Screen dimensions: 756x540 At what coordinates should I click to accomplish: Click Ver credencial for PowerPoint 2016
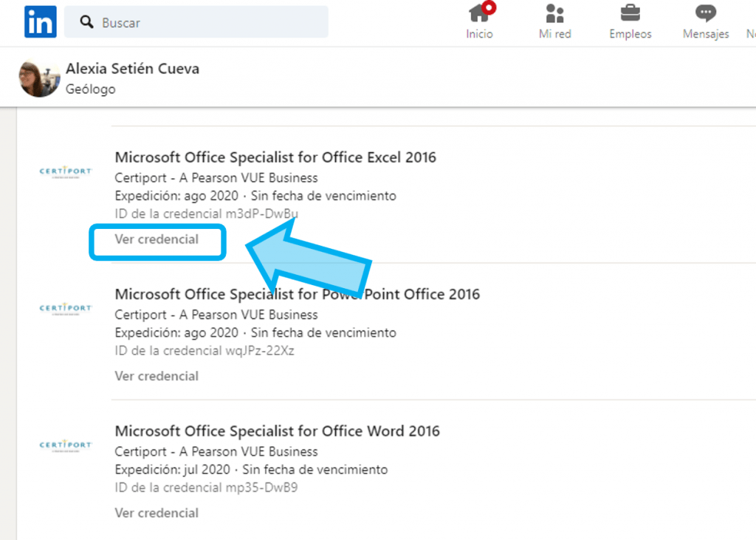[x=157, y=376]
